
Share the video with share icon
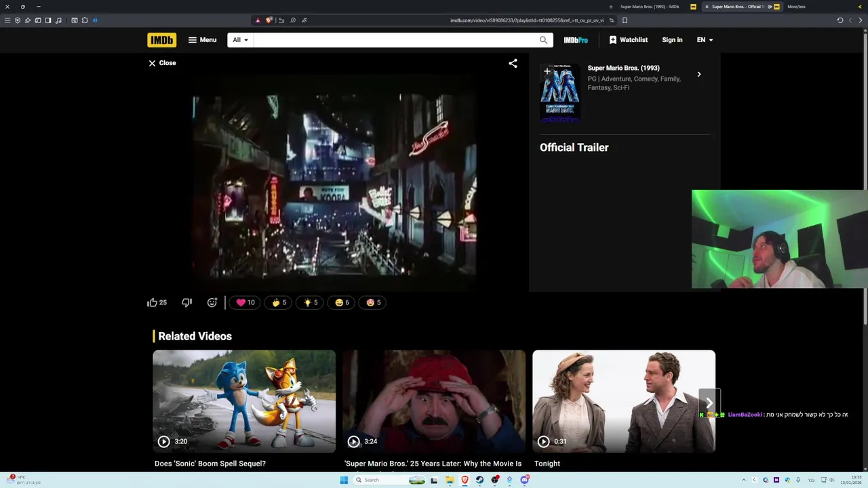click(x=513, y=63)
